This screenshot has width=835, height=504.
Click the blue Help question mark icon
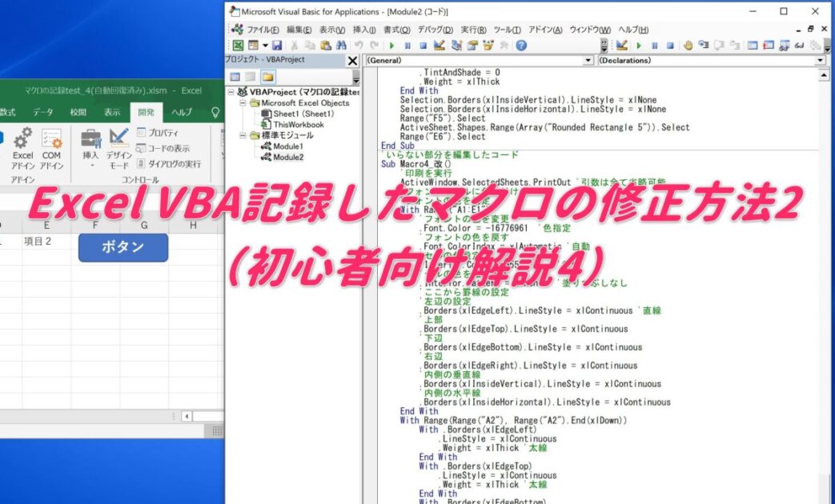[x=521, y=46]
